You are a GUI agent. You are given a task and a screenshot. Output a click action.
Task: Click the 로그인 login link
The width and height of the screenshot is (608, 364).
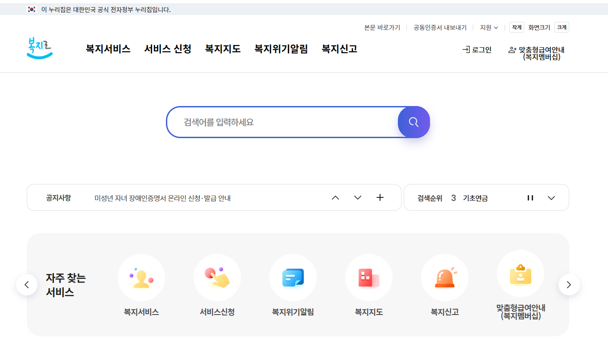477,50
